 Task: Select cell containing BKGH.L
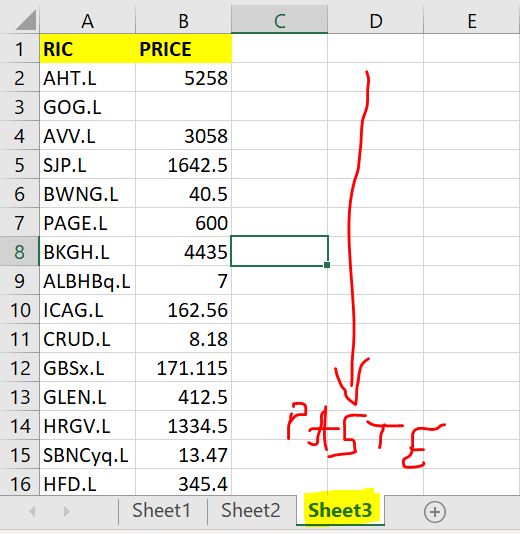tap(88, 252)
